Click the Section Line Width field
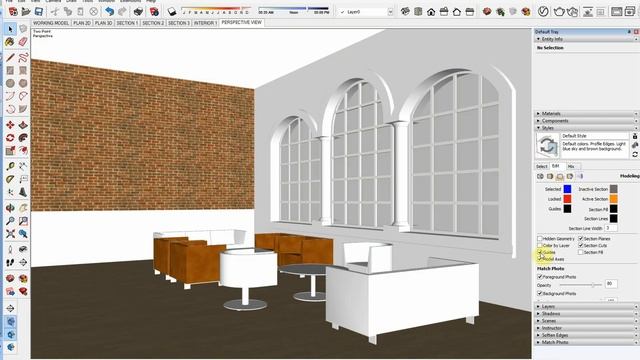The width and height of the screenshot is (640, 360). pos(611,228)
